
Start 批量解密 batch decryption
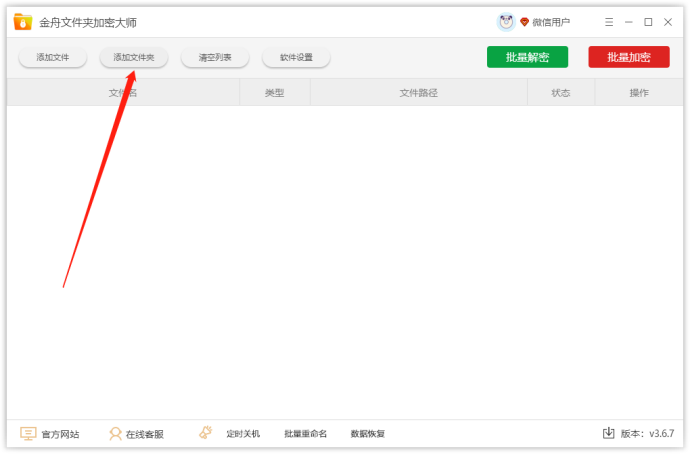point(527,57)
